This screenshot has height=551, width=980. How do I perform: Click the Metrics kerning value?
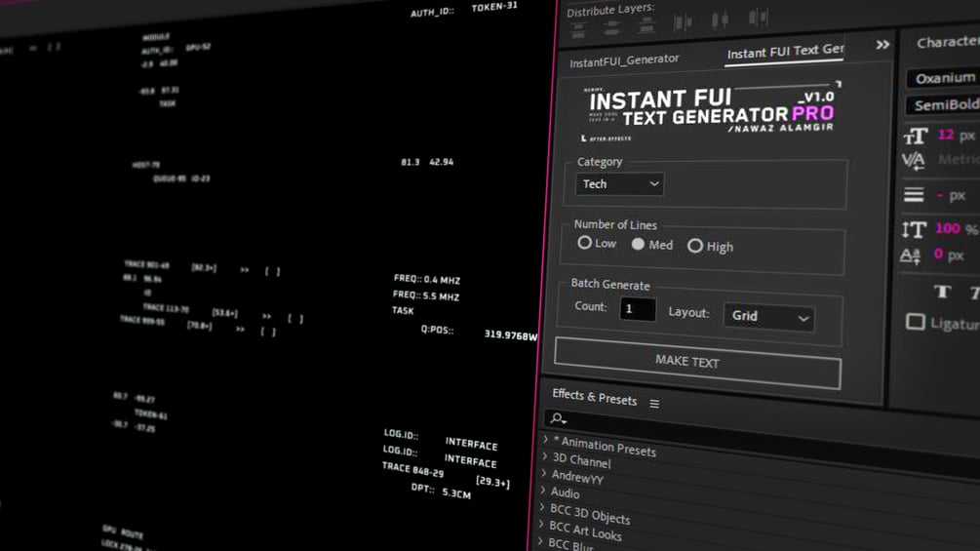959,161
